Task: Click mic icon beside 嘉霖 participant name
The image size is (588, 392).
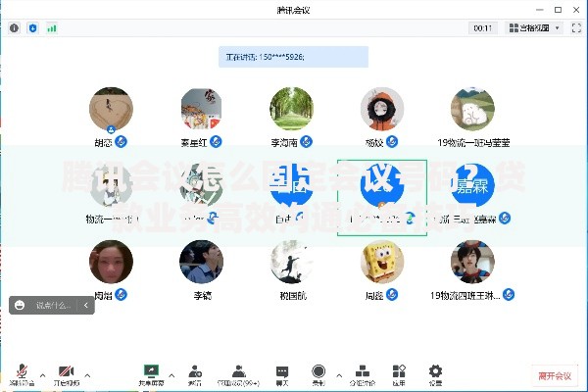Action: click(505, 218)
